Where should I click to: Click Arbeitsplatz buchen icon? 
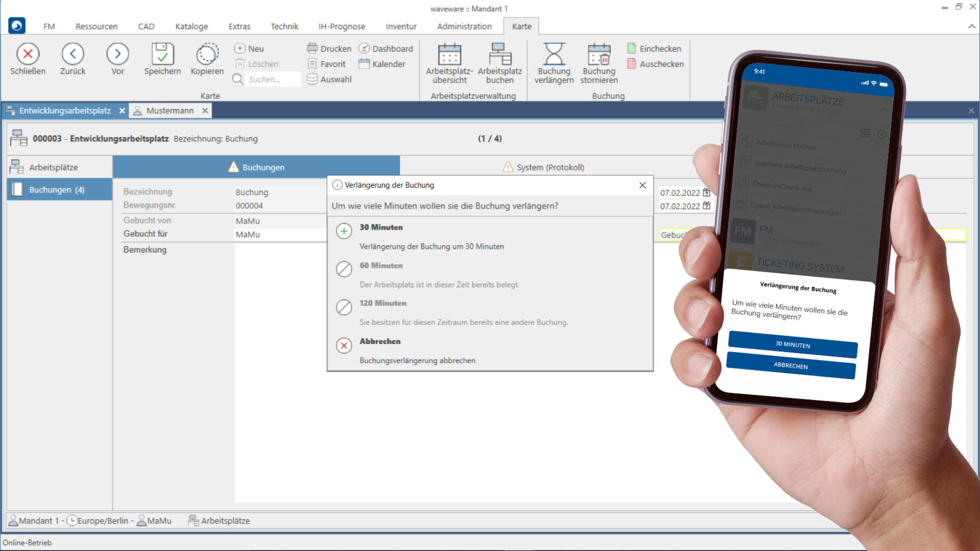500,54
